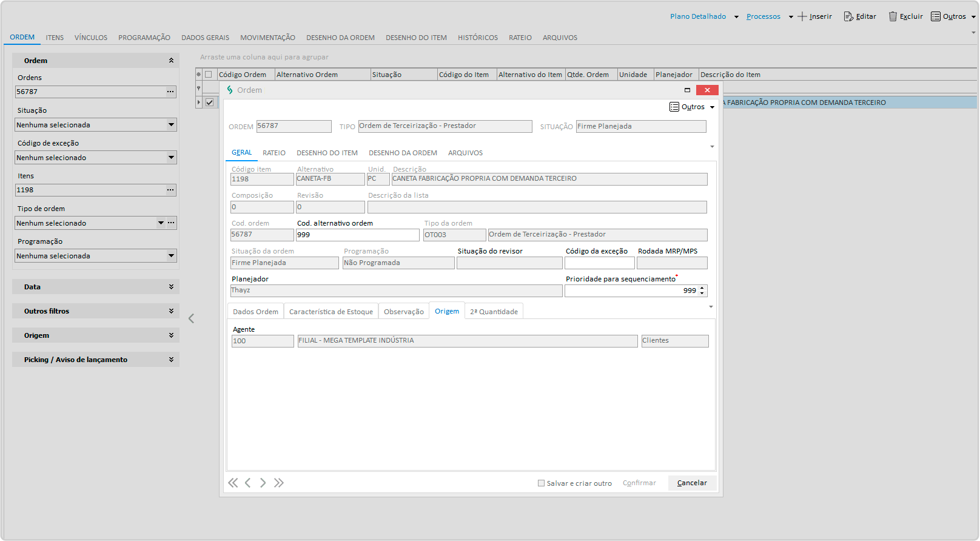Click the Editar pencil icon
Viewport: 980px width, 541px height.
[848, 16]
